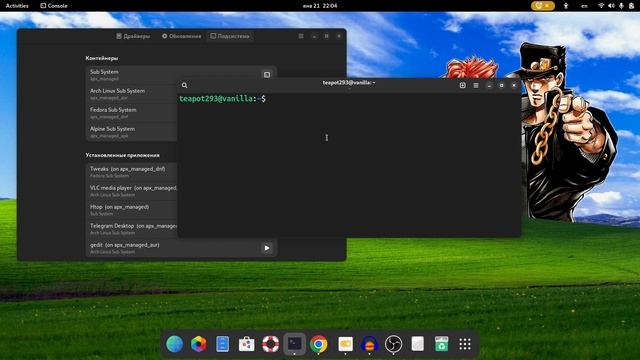Launch Google Chrome from the dock
The width and height of the screenshot is (640, 360).
coord(319,344)
